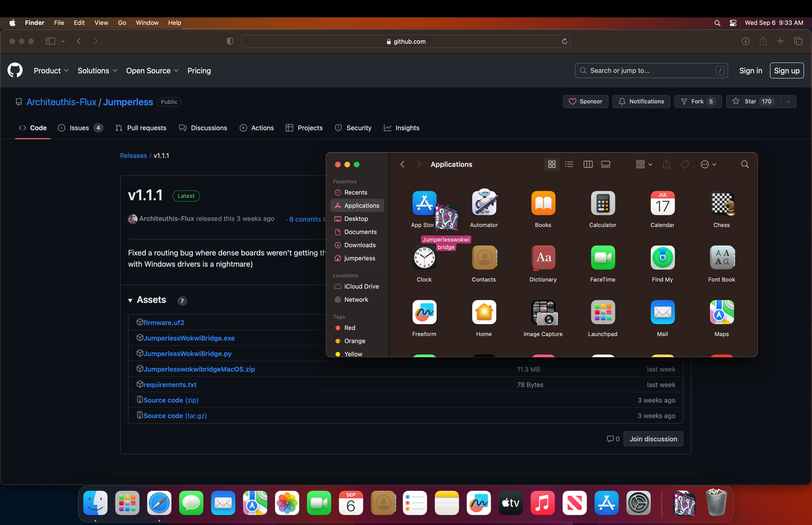Switch Finder to column view
The height and width of the screenshot is (525, 812).
point(588,164)
